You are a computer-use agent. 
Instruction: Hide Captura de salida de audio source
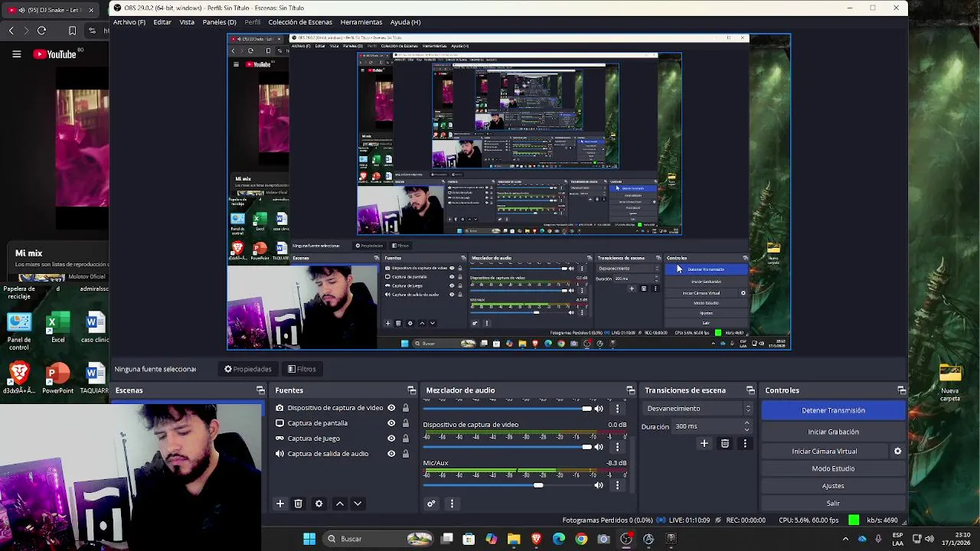391,454
